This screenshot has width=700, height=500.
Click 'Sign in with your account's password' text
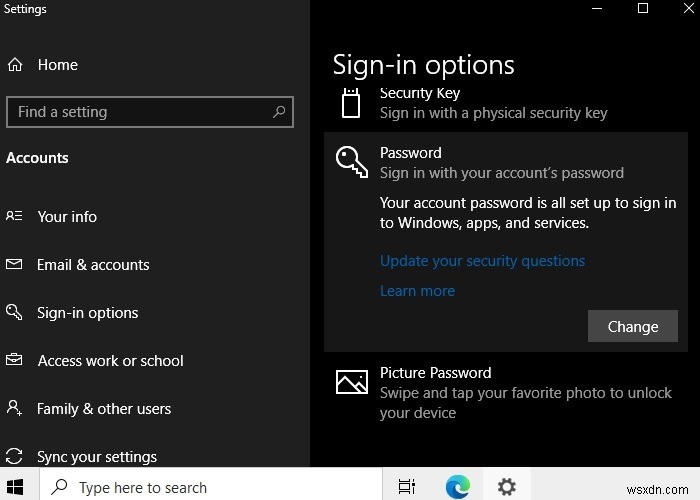pos(502,173)
